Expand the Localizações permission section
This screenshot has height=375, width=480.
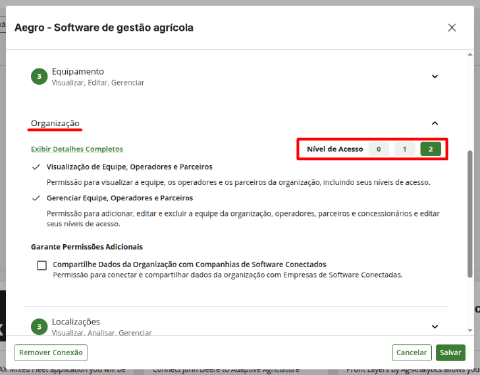[x=435, y=326]
